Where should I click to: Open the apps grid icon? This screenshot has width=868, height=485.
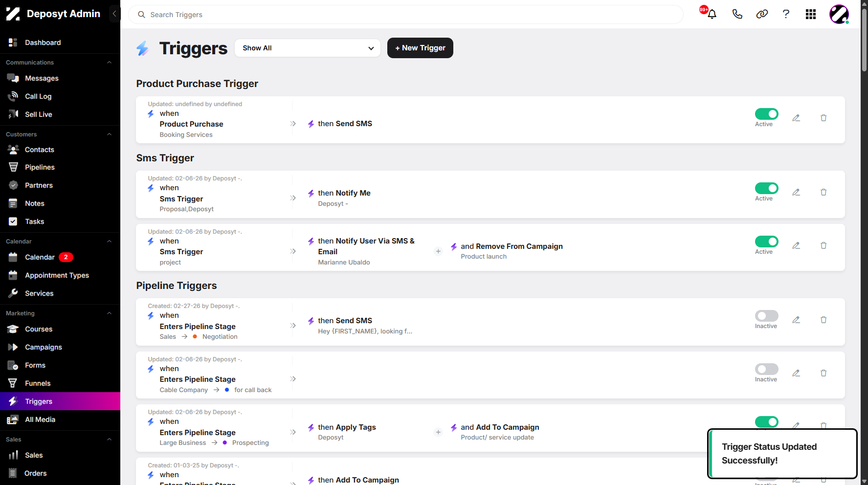[811, 14]
